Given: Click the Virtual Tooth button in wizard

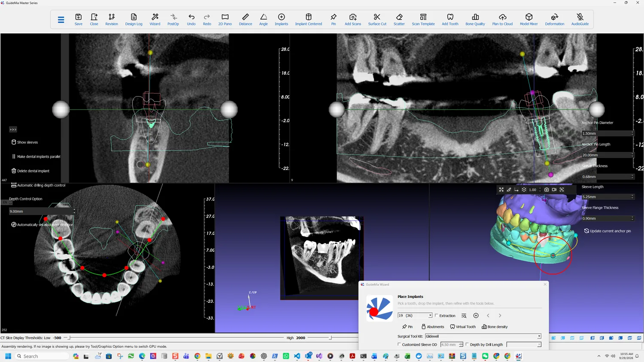Looking at the screenshot, I should pos(463,327).
